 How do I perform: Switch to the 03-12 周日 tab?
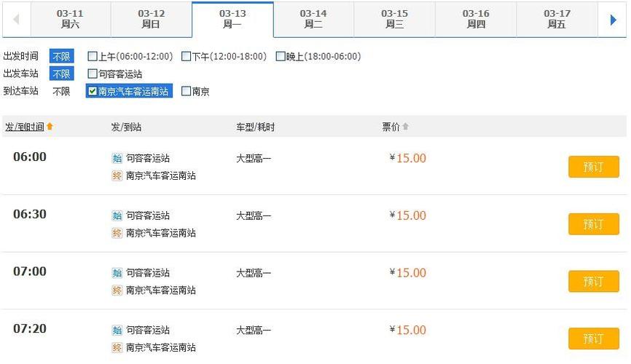point(152,19)
